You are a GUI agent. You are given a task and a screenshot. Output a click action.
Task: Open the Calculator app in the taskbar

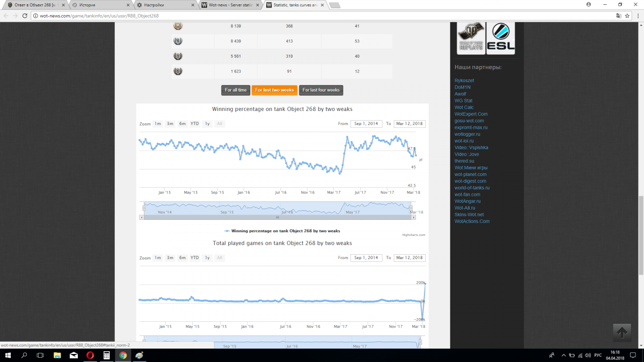tap(107, 356)
